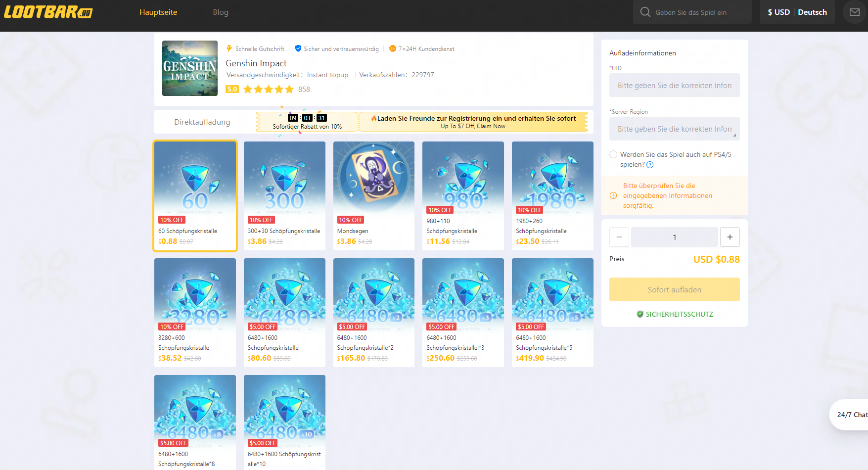This screenshot has height=470, width=868.
Task: Select the Mondsegen card item
Action: click(373, 195)
